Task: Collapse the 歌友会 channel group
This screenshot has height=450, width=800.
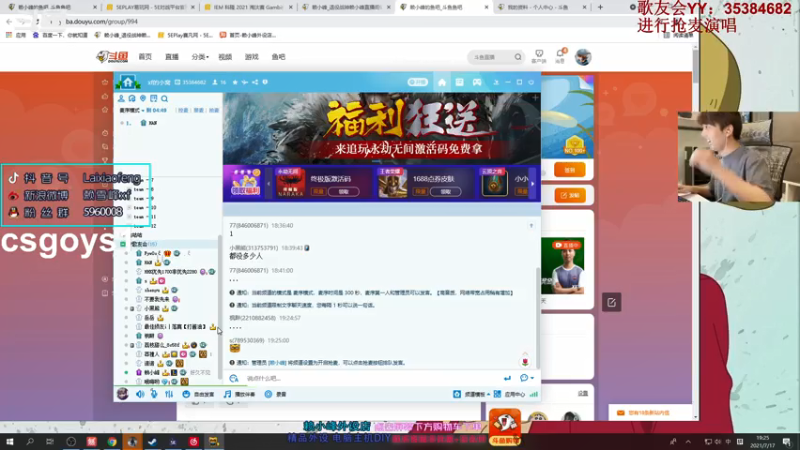Action: (123, 244)
